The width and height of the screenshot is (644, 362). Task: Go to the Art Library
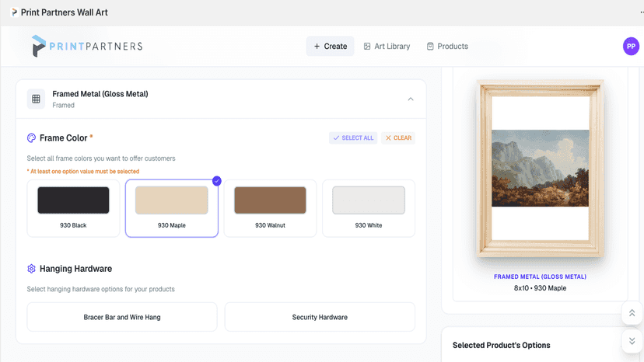[x=387, y=46]
